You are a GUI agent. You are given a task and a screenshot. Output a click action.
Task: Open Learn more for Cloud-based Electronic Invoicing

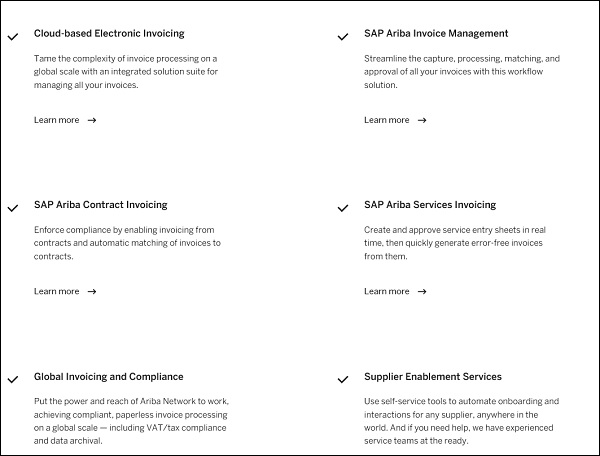point(56,120)
